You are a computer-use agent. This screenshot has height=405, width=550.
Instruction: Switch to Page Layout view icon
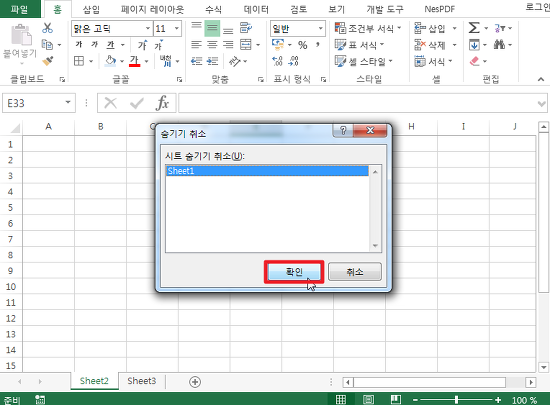(368, 399)
